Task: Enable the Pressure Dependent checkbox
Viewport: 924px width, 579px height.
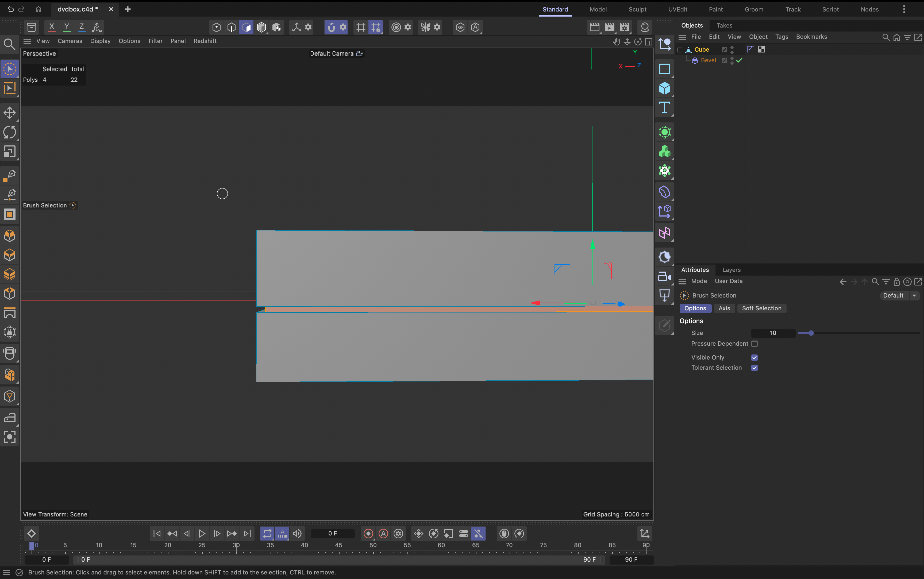Action: (755, 344)
